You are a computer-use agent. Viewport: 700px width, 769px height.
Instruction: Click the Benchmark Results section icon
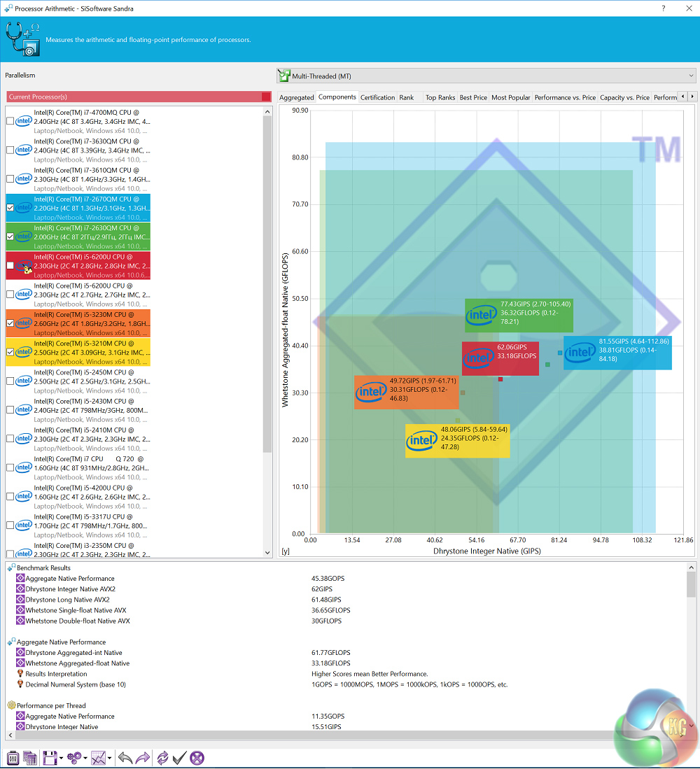click(12, 567)
